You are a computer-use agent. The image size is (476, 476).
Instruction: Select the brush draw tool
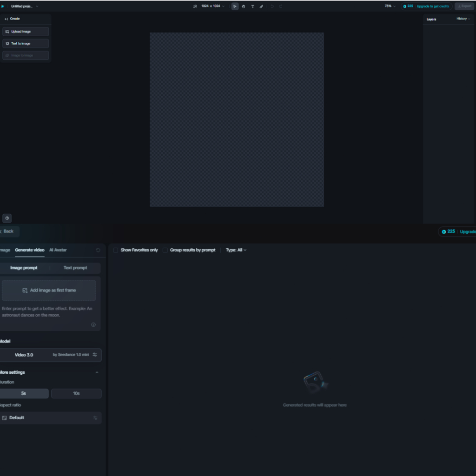(261, 7)
